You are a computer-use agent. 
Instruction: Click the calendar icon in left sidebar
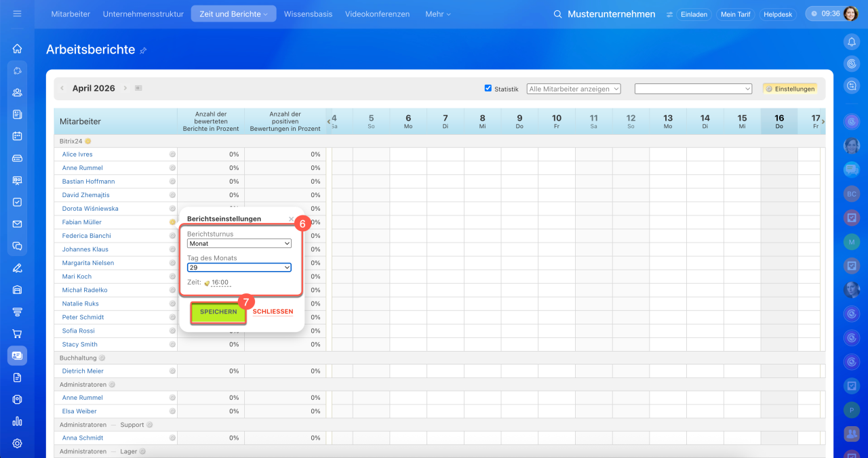click(x=17, y=136)
